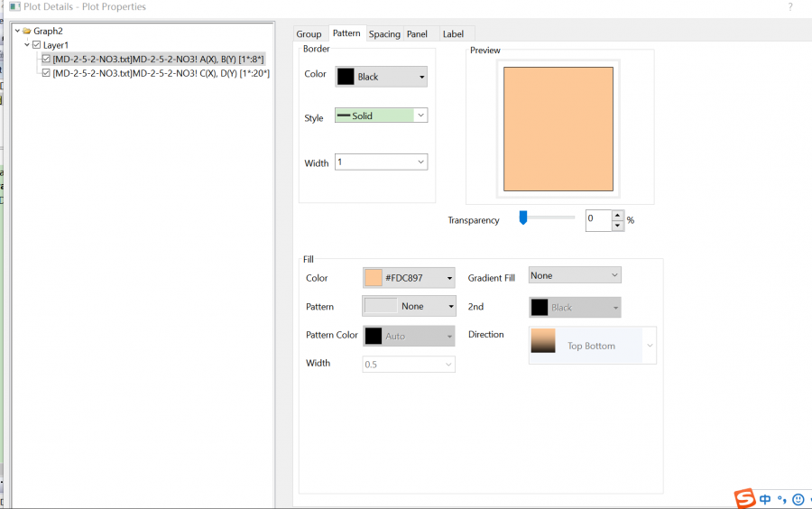This screenshot has width=812, height=509.
Task: Toggle the Layer1 checkbox
Action: [x=37, y=45]
